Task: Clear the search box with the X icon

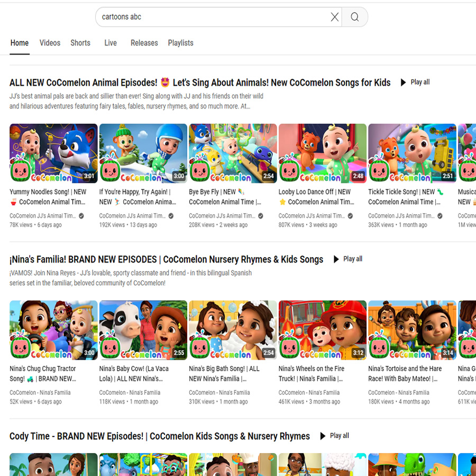Action: (334, 17)
